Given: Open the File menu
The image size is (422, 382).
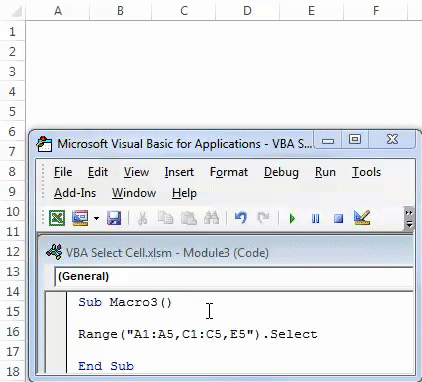Looking at the screenshot, I should pyautogui.click(x=63, y=172).
